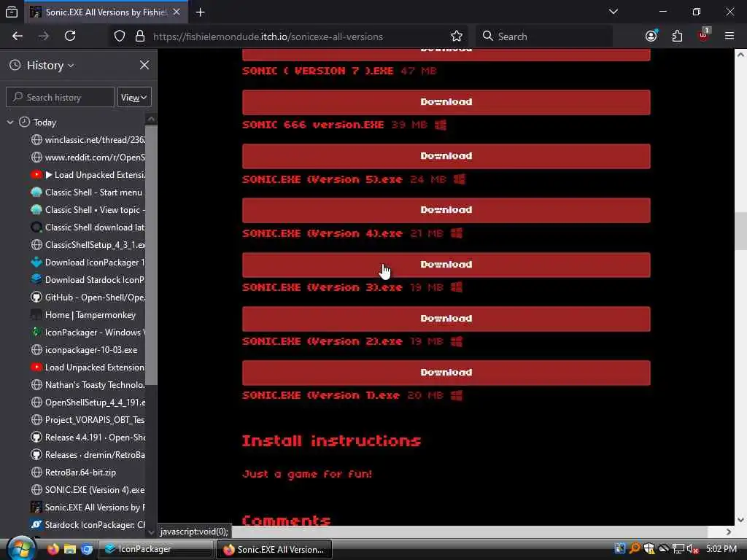Click the 5:02 PM taskbar clock
The image size is (747, 560).
pos(721,549)
